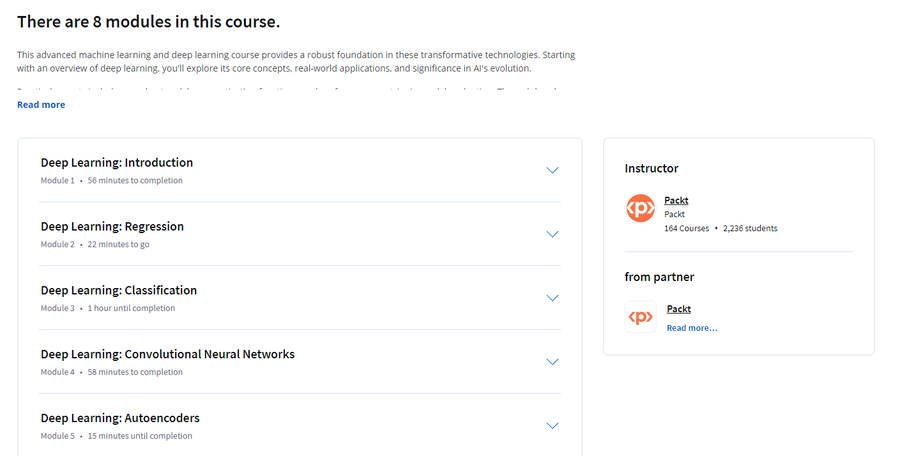Click the Module 3 1 hour text

coord(107,308)
